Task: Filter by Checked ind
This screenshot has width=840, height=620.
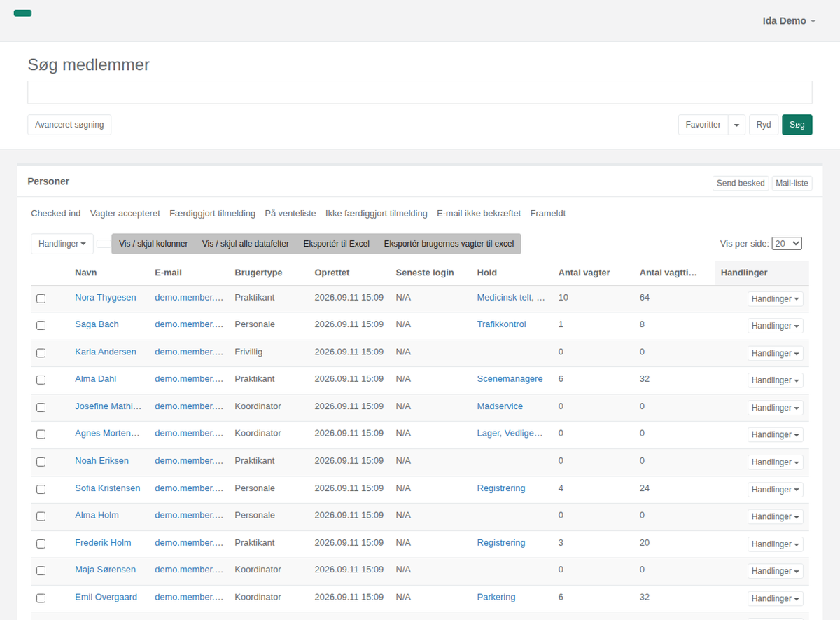Action: point(56,214)
